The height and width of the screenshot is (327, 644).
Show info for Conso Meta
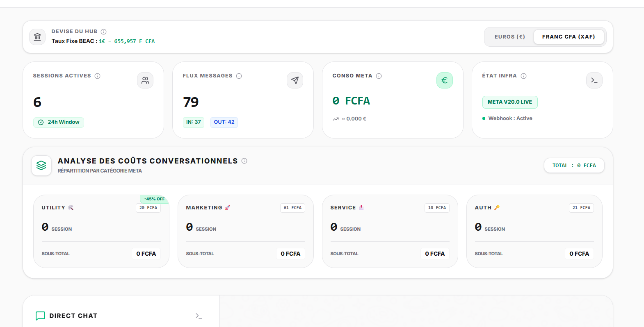[x=379, y=76]
